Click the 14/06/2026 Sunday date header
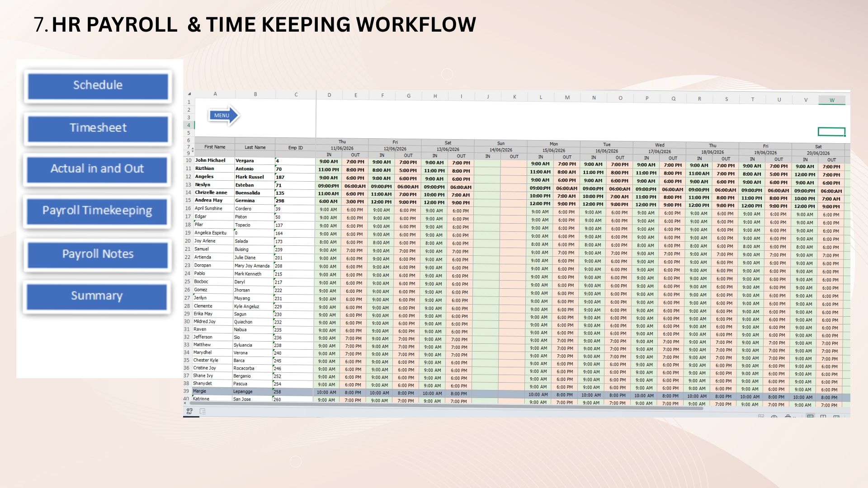868x488 pixels. tap(501, 150)
